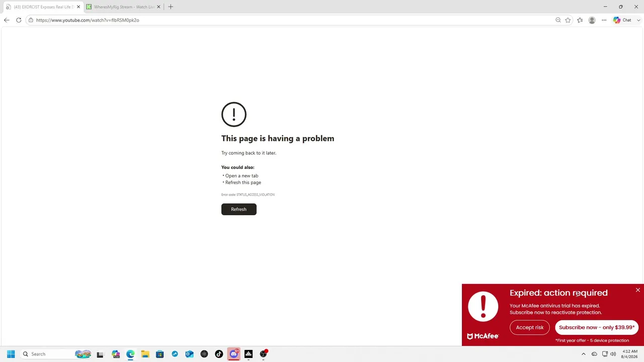Open TikTok from the taskbar
Screen dimensions: 644x362
coord(219,354)
